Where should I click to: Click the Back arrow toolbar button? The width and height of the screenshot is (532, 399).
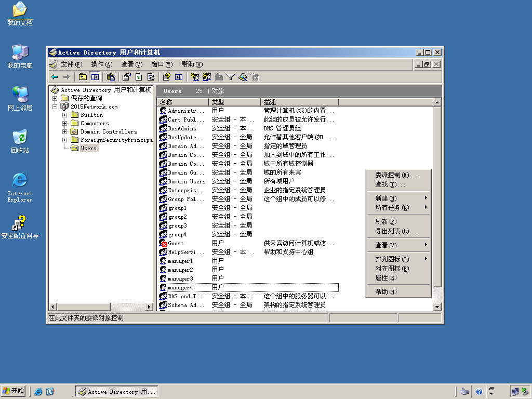[55, 77]
